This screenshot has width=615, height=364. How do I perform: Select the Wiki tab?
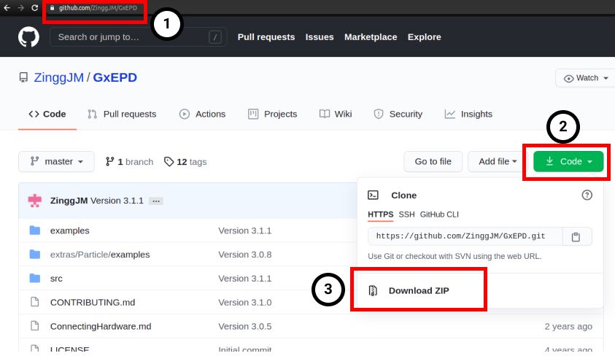tap(336, 114)
